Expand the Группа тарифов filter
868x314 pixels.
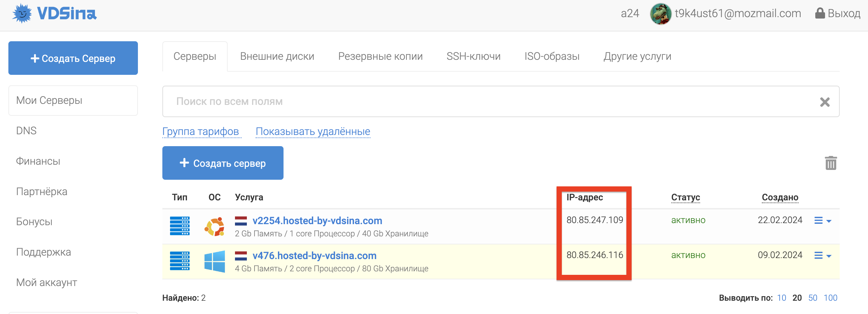(x=200, y=131)
